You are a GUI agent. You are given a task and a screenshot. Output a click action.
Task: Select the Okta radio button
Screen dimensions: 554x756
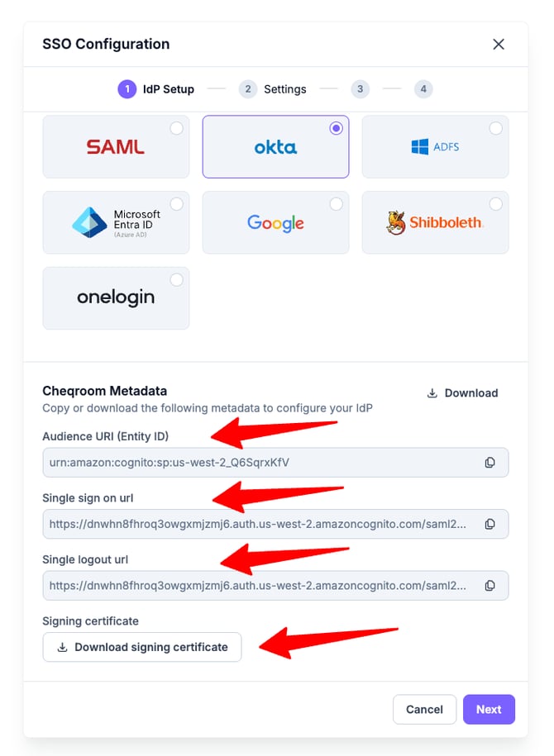click(336, 128)
